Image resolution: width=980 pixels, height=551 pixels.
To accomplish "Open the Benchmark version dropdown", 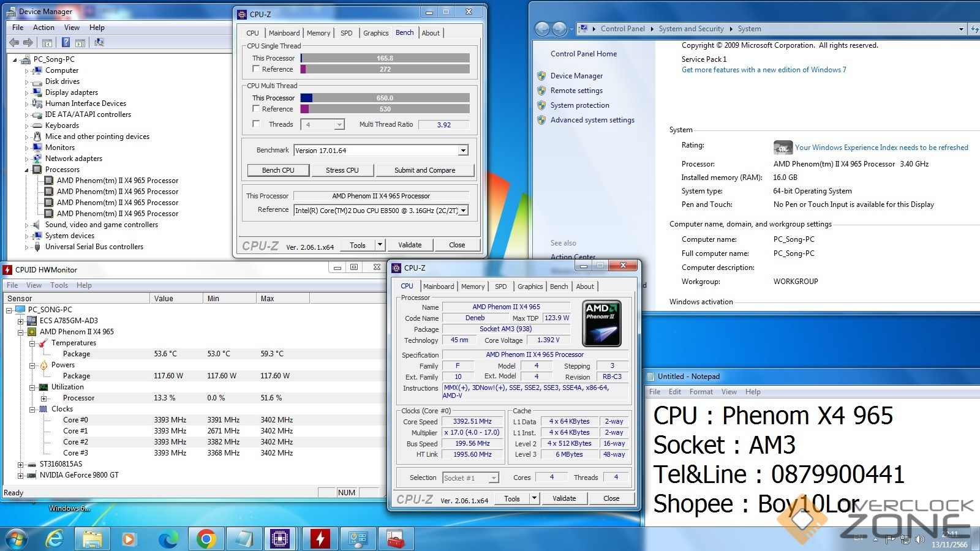I will click(x=463, y=151).
